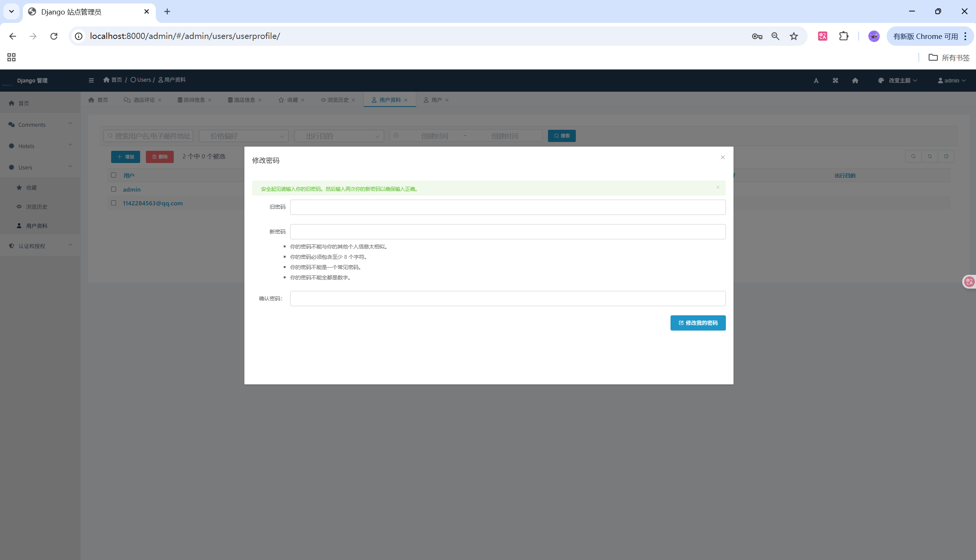Image resolution: width=976 pixels, height=560 pixels.
Task: Select the admin row checkbox
Action: [113, 189]
